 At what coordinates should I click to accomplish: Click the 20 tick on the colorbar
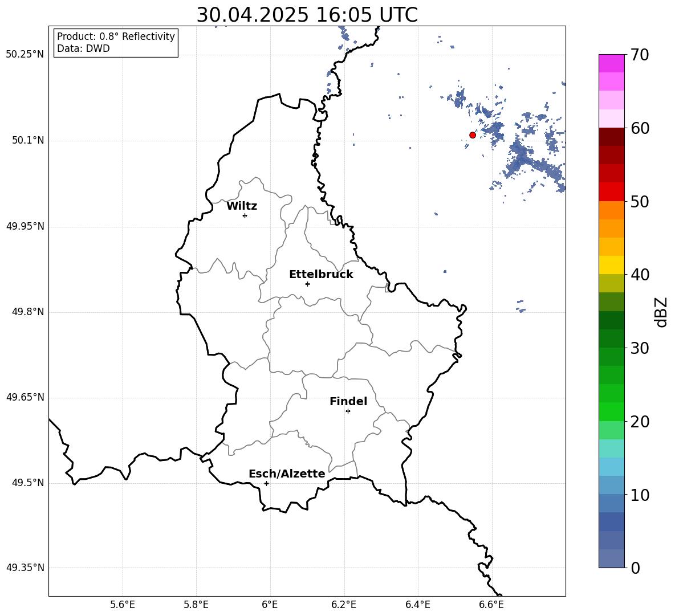640,422
